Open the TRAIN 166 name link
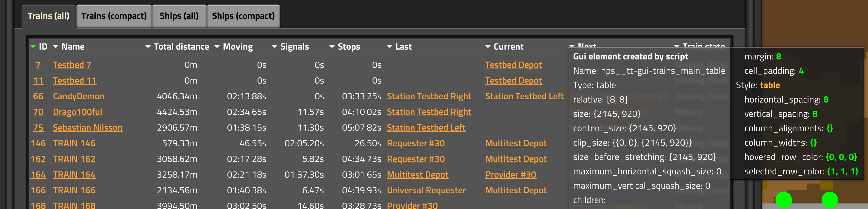The height and width of the screenshot is (209, 868). 74,190
